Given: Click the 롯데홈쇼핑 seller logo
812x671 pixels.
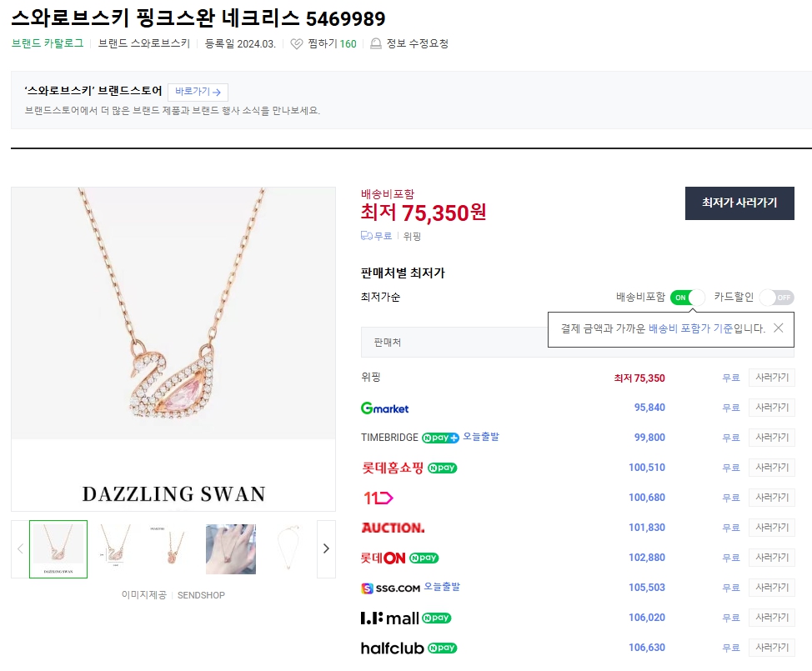Looking at the screenshot, I should (390, 468).
